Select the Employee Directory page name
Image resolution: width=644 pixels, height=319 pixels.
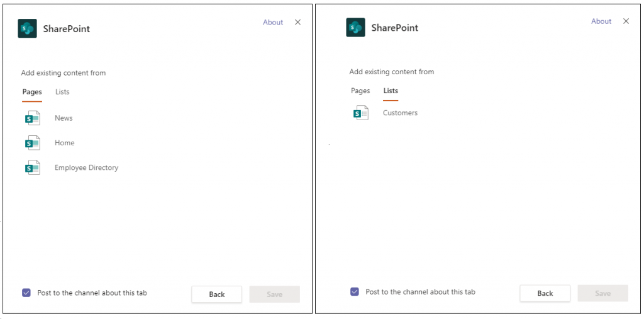point(86,168)
